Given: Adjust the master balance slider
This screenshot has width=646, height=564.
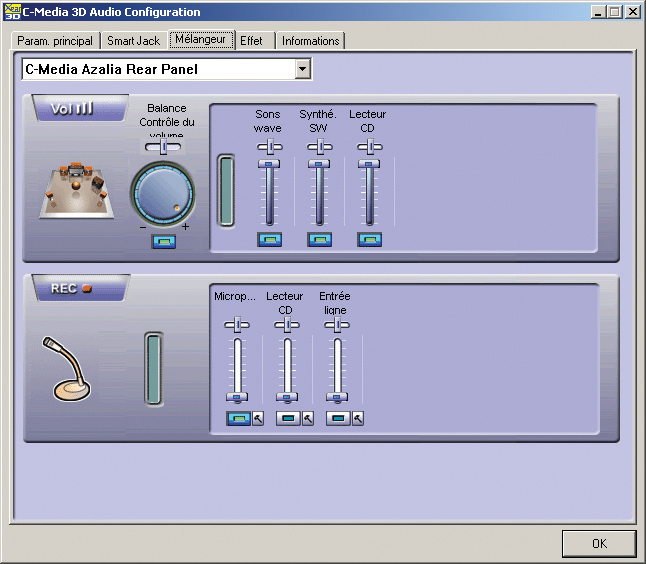Looking at the screenshot, I should pyautogui.click(x=163, y=147).
